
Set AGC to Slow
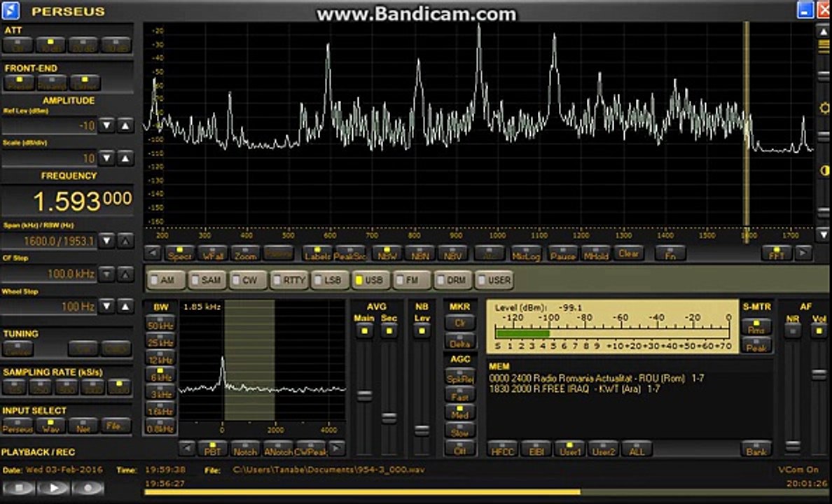[459, 430]
